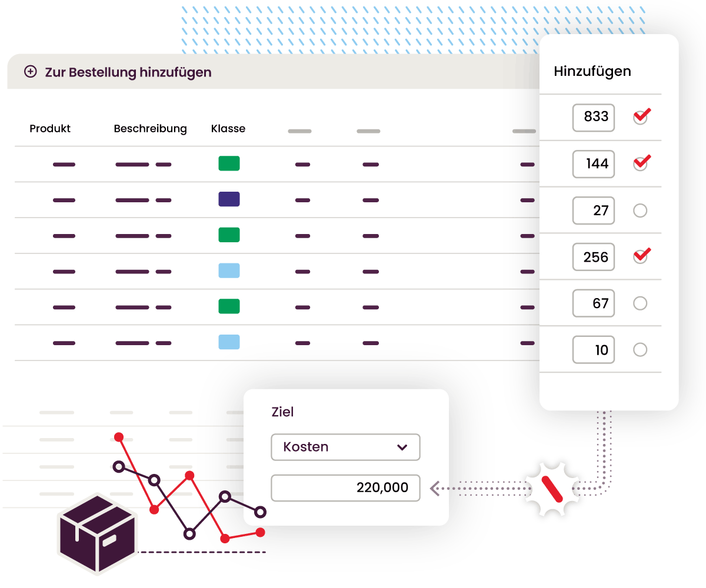This screenshot has width=706, height=588.
Task: Click the rightmost red chart data point
Action: click(260, 532)
